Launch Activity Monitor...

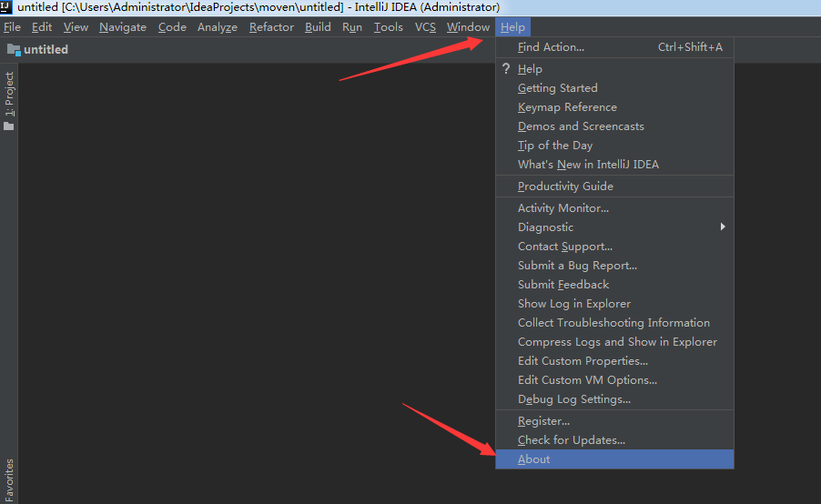pyautogui.click(x=614, y=207)
